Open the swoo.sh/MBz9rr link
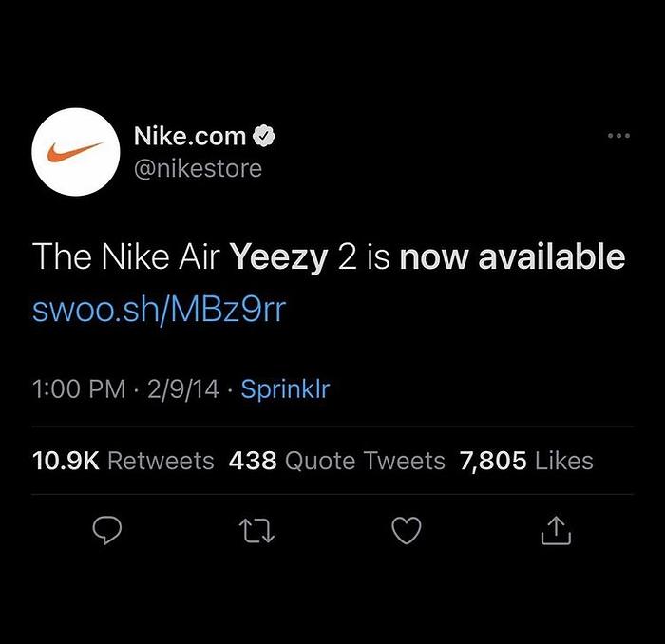Screen dimensions: 665x644 159,309
